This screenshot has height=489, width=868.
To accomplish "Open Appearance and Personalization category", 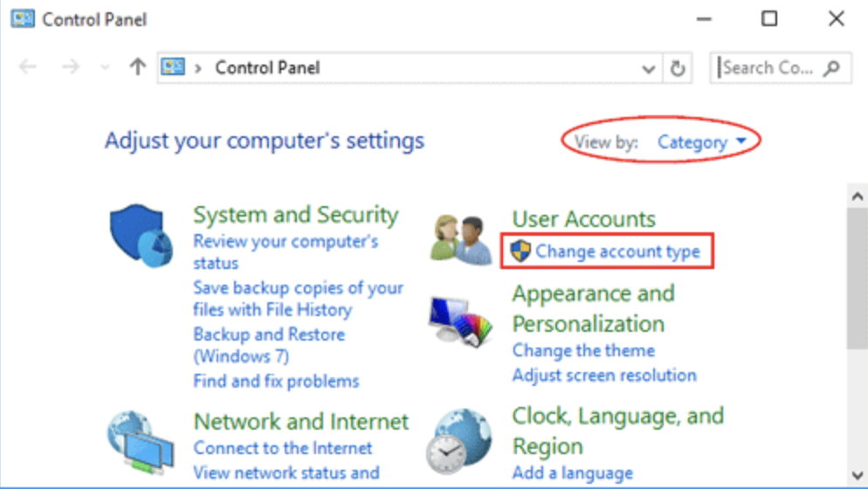I will pyautogui.click(x=594, y=308).
